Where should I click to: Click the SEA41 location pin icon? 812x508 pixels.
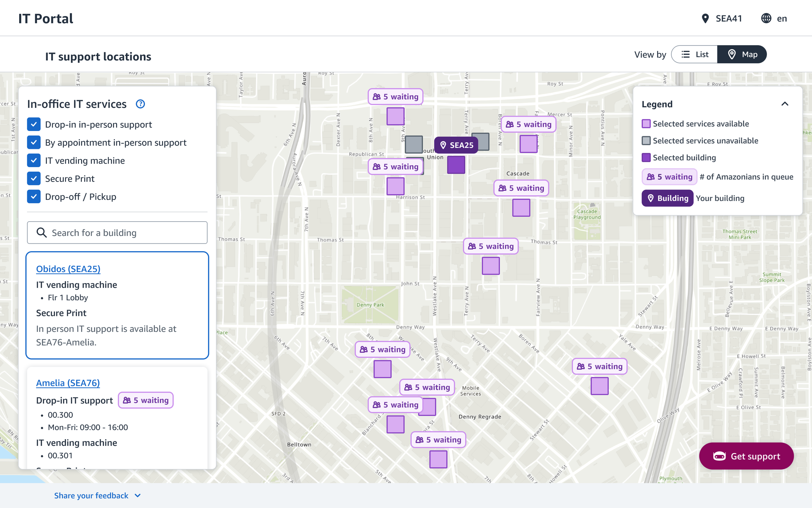tap(705, 19)
